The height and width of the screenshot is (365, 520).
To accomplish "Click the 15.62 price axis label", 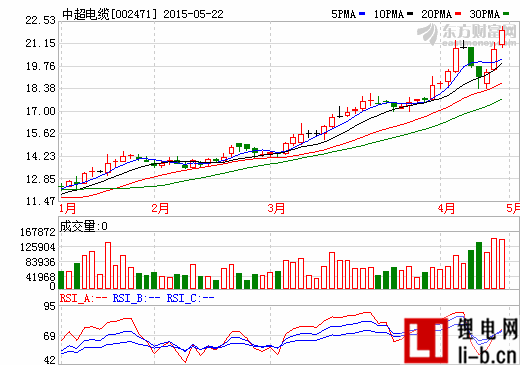I will (x=41, y=134).
